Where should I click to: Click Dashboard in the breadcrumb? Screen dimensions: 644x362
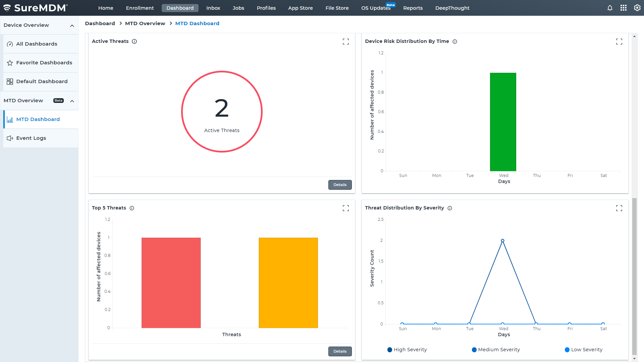click(100, 23)
